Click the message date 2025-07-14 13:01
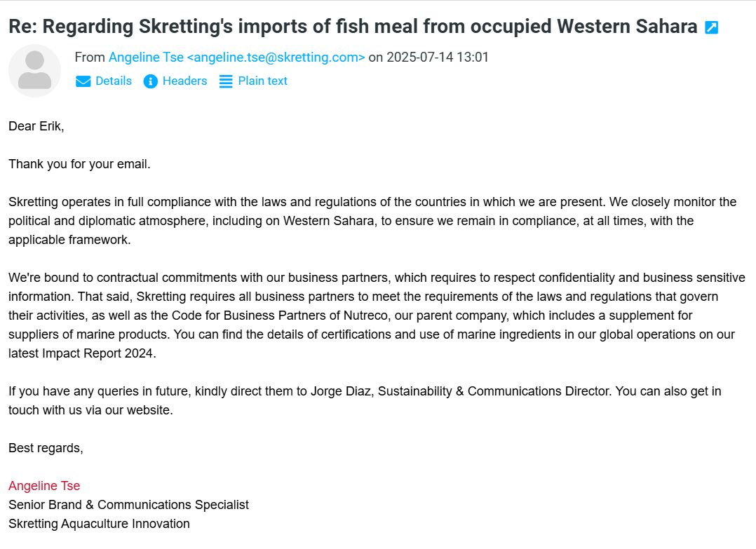Image resolution: width=756 pixels, height=549 pixels. [x=437, y=57]
